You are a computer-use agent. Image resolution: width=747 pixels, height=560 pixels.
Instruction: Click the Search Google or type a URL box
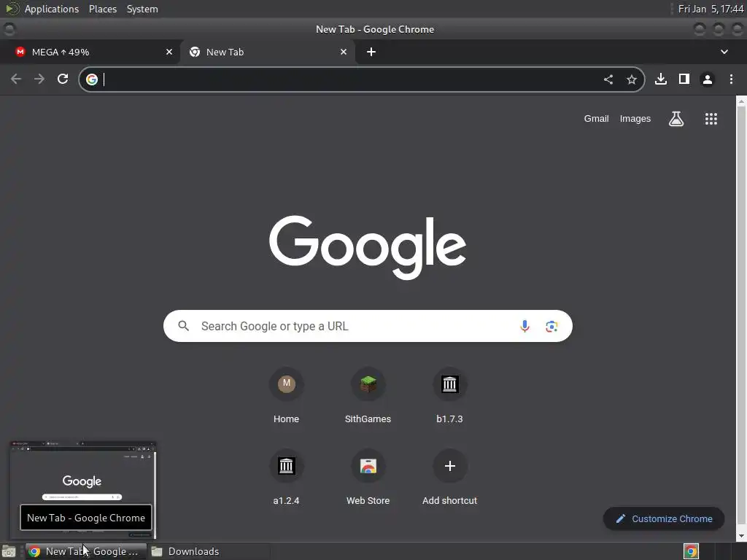click(x=368, y=326)
